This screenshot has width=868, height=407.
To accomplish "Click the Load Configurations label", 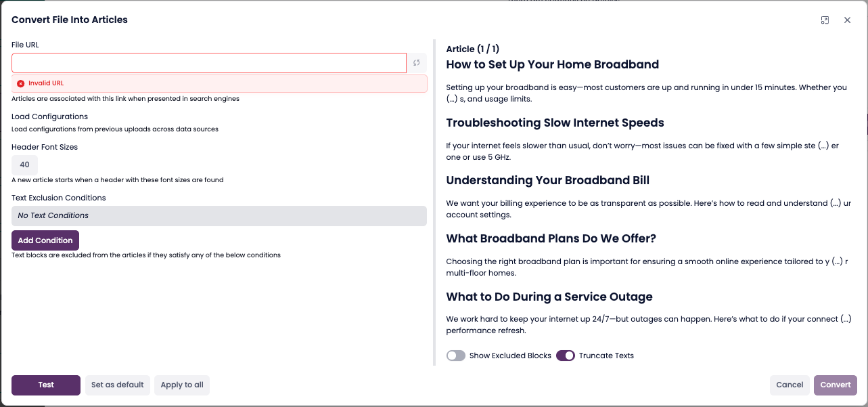I will (50, 116).
